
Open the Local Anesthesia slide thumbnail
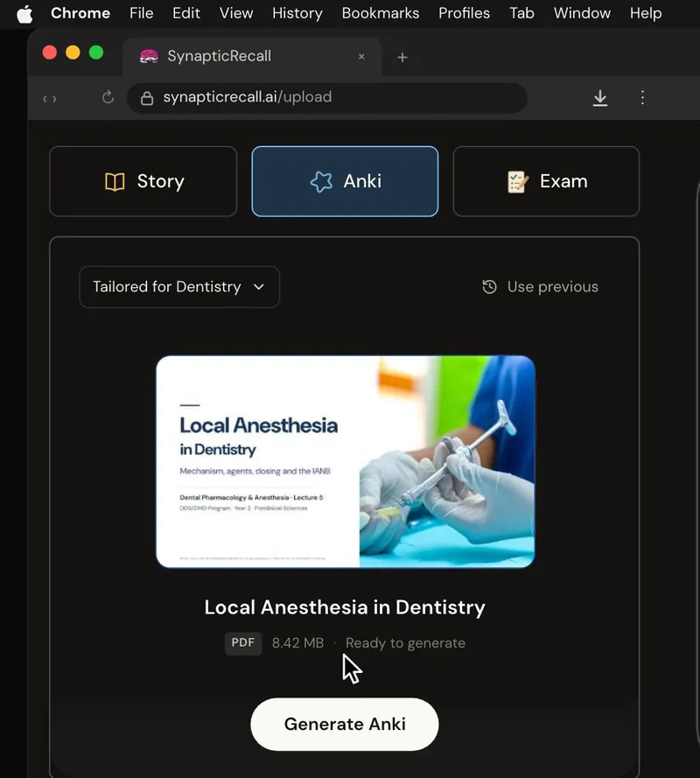pyautogui.click(x=346, y=461)
